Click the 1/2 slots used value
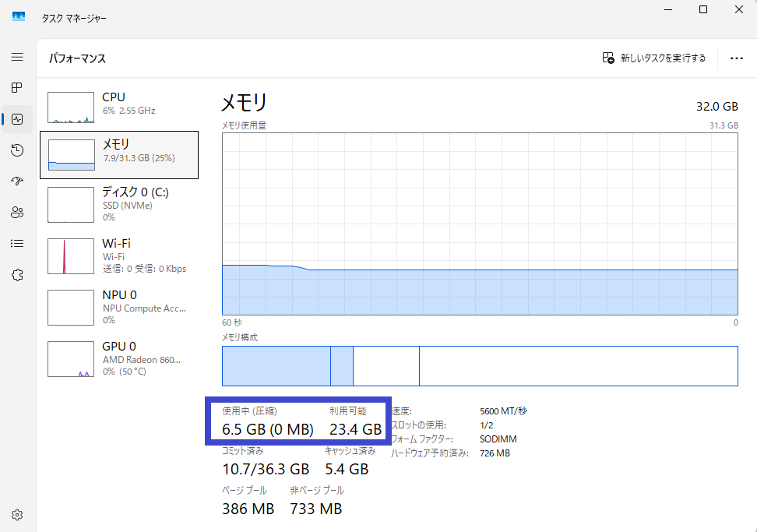This screenshot has height=532, width=757. (487, 425)
